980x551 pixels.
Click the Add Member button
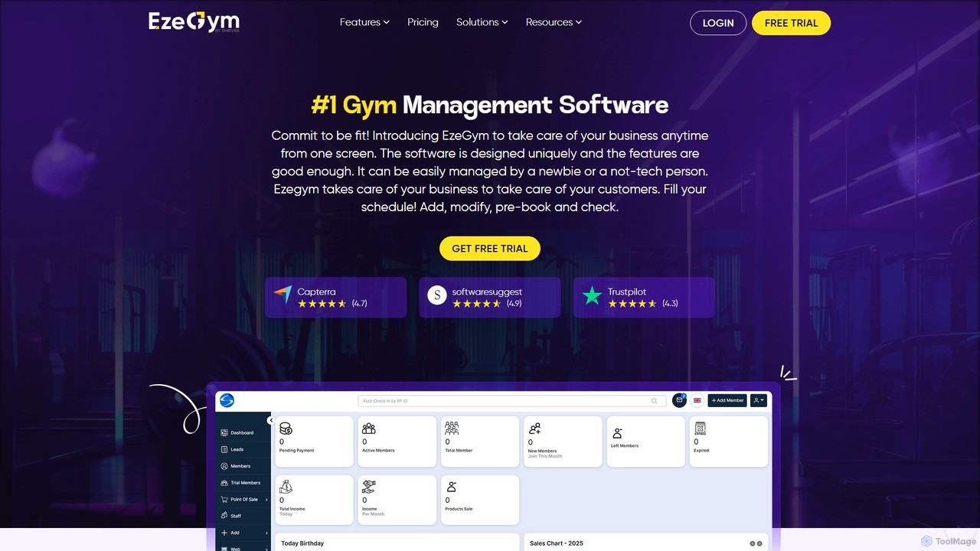click(727, 400)
